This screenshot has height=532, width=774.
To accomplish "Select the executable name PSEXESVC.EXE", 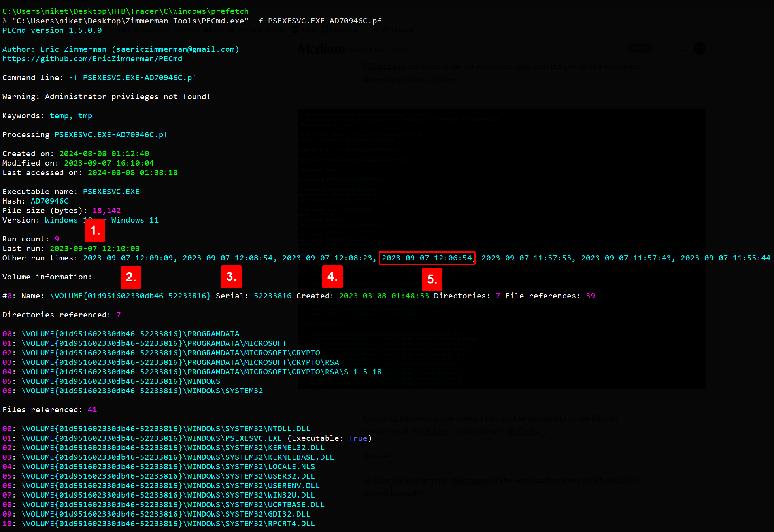I will 111,192.
